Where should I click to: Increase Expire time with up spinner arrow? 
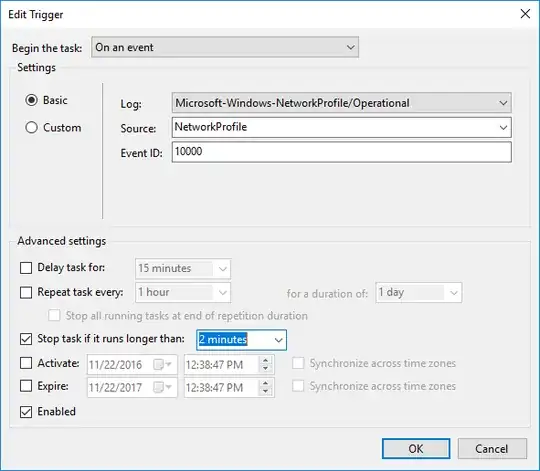(265, 383)
